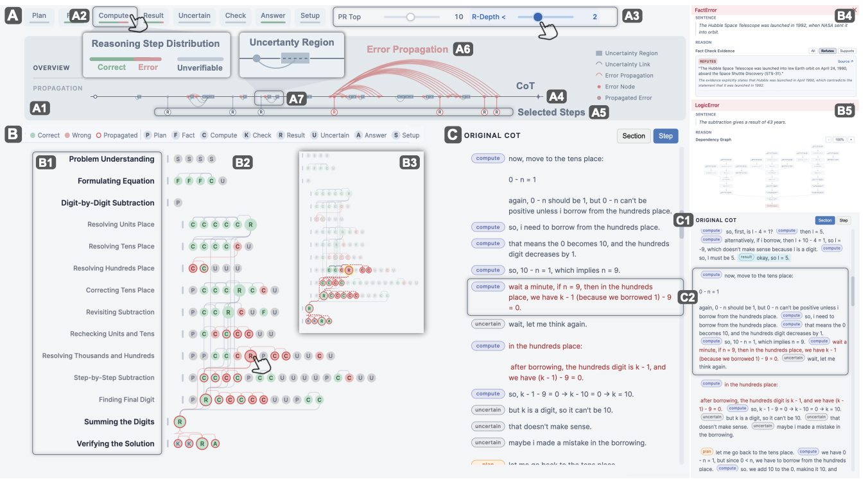Switch evidence filter to Supports
Viewport: 868px width, 480px height.
[x=847, y=51]
